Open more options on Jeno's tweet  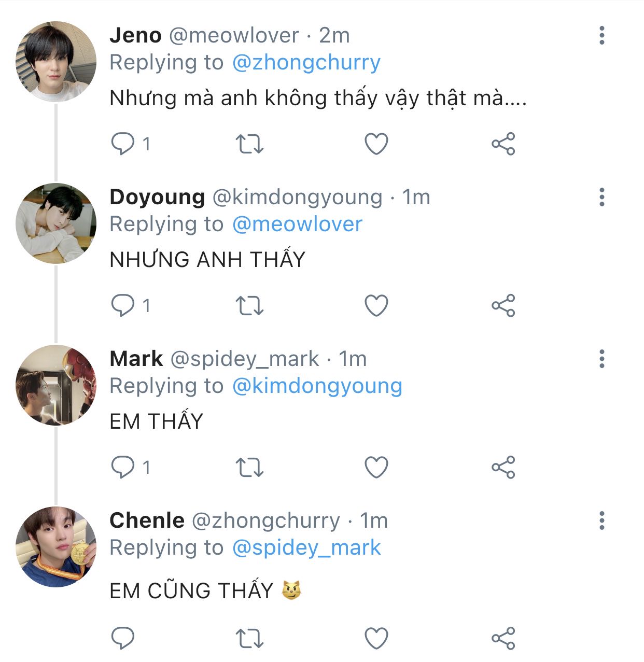point(601,35)
